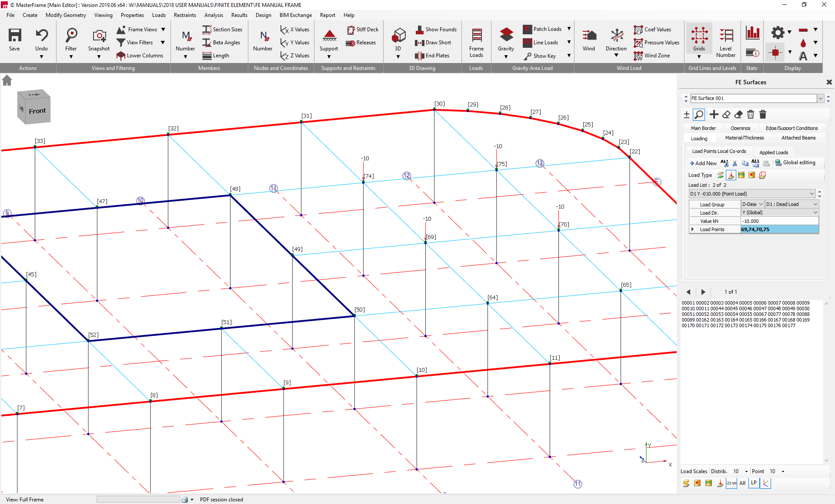Click the Value kN input field
This screenshot has width=835, height=504.
(779, 221)
